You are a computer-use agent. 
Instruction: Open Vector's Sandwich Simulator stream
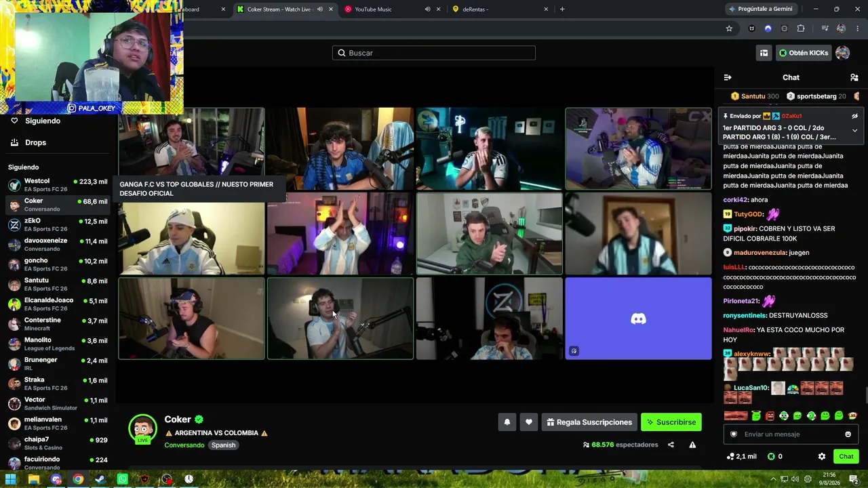(x=58, y=403)
